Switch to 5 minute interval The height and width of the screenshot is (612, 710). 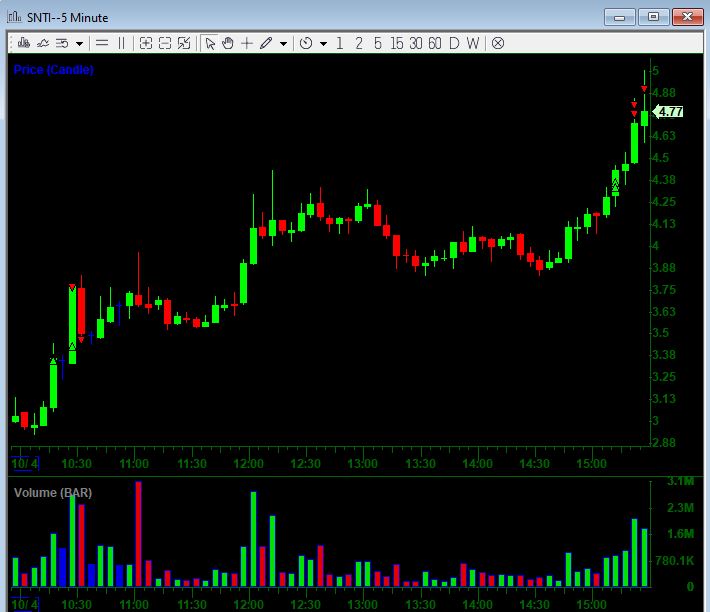pyautogui.click(x=378, y=43)
